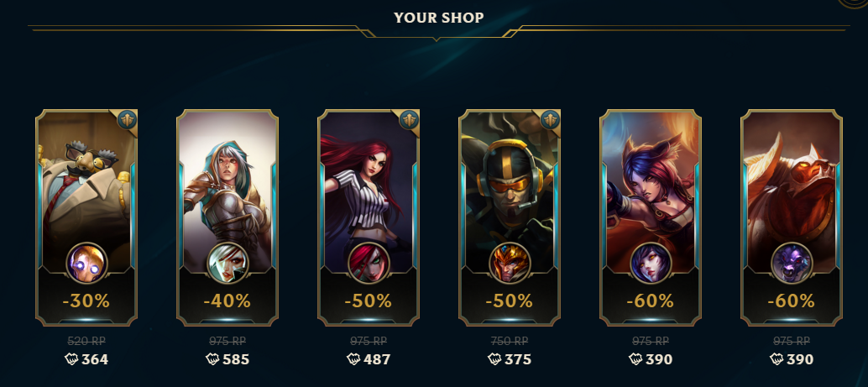Buy the skin priced at 364 RP

[86, 360]
